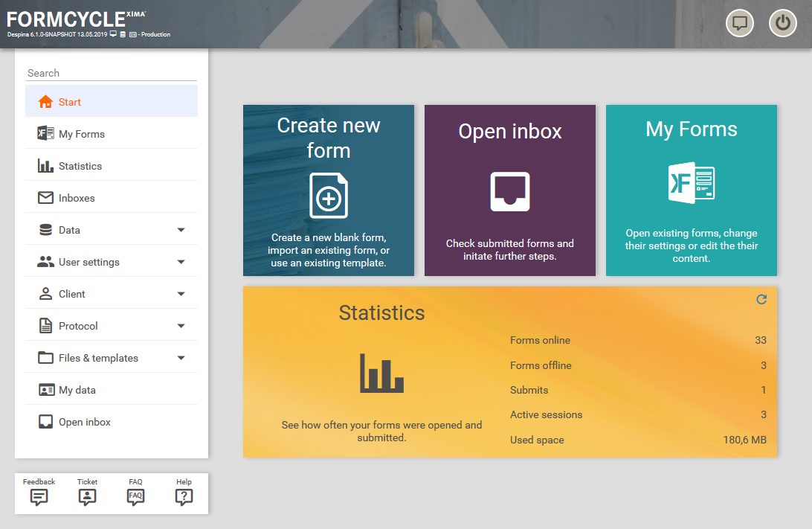
Task: Expand the Data menu arrow
Action: [x=181, y=230]
